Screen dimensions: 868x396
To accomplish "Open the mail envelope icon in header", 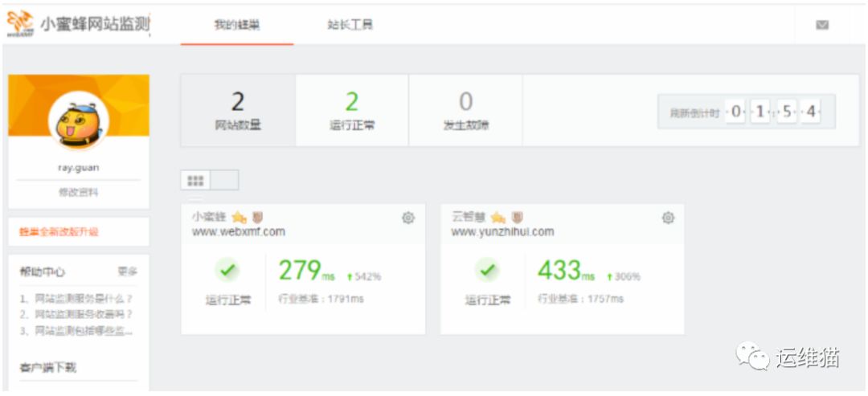I will pyautogui.click(x=822, y=25).
